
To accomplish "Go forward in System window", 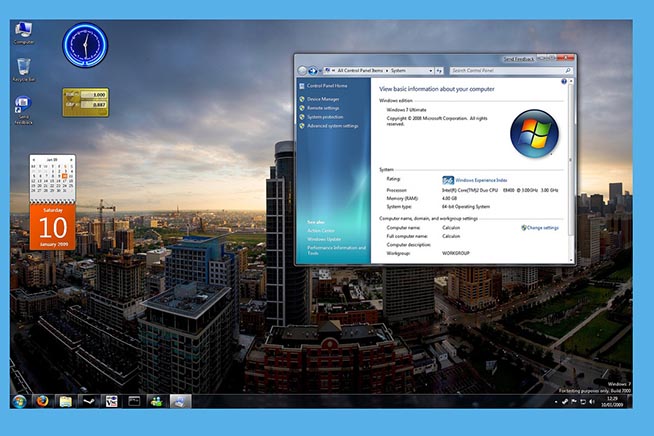I will pos(312,71).
